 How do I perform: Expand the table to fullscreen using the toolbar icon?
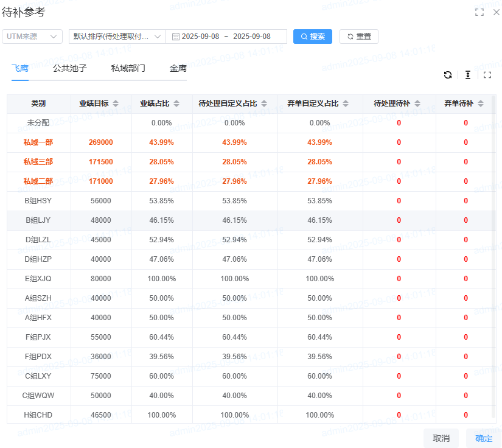coord(487,75)
